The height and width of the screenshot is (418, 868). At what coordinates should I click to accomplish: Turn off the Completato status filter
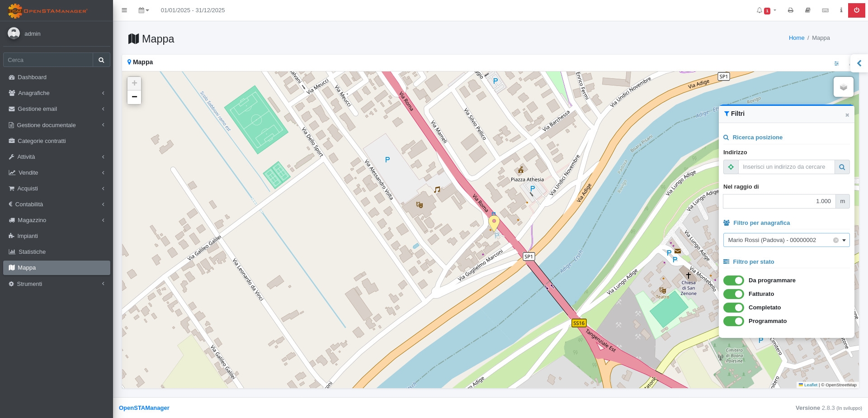[733, 308]
